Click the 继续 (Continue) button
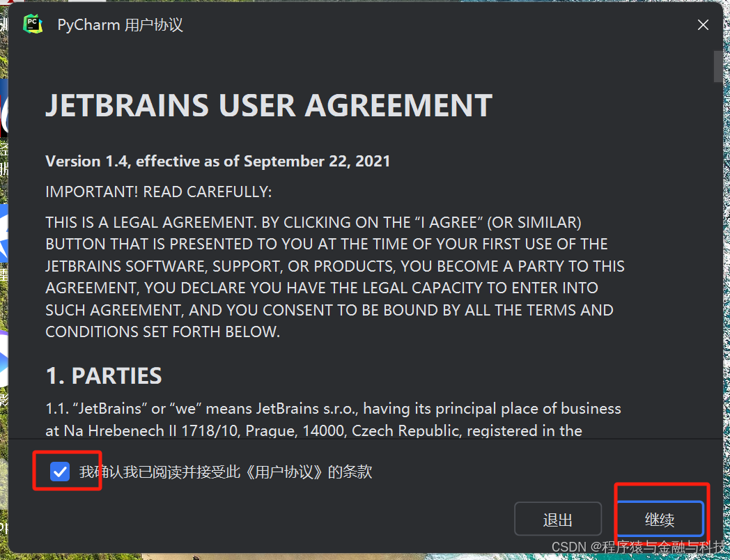This screenshot has height=560, width=730. [x=659, y=519]
